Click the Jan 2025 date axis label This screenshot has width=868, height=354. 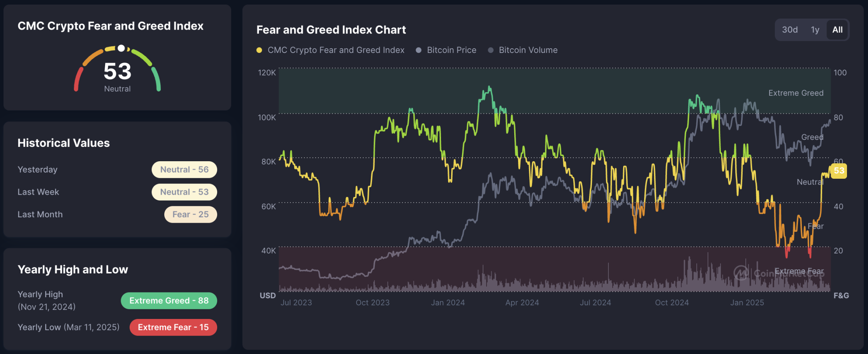(747, 303)
